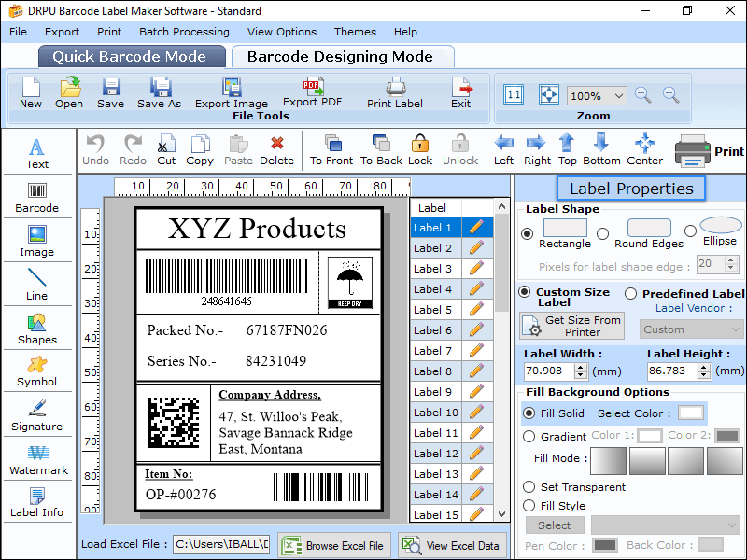
Task: Select the Line tool
Action: coord(37,285)
